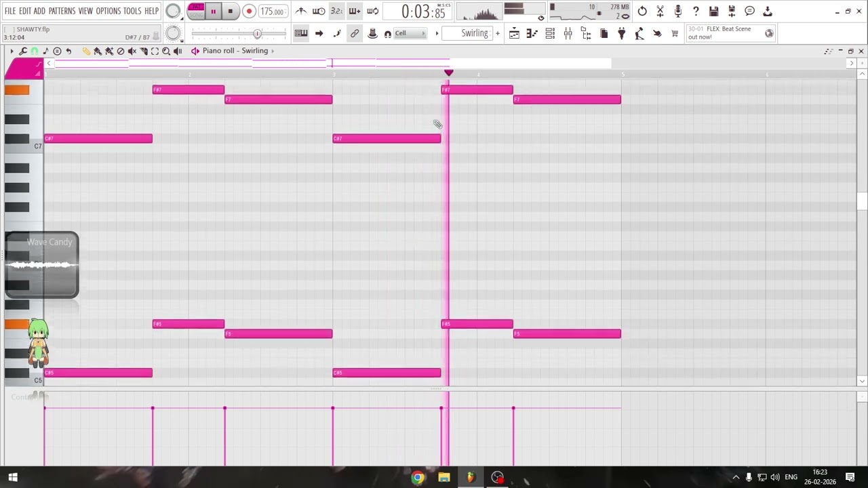Open the news globe icon

tap(769, 33)
